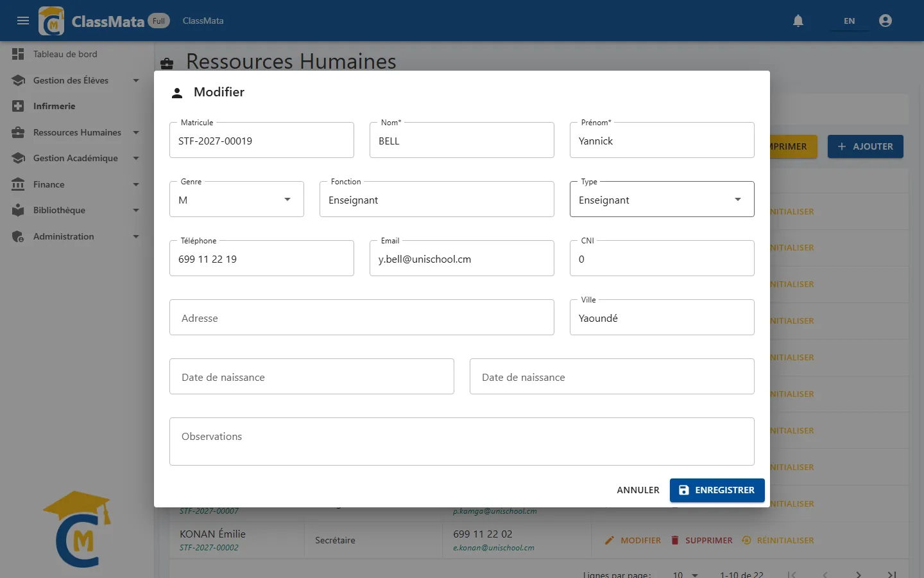Click the Infirmerie medical cross icon

coord(18,106)
